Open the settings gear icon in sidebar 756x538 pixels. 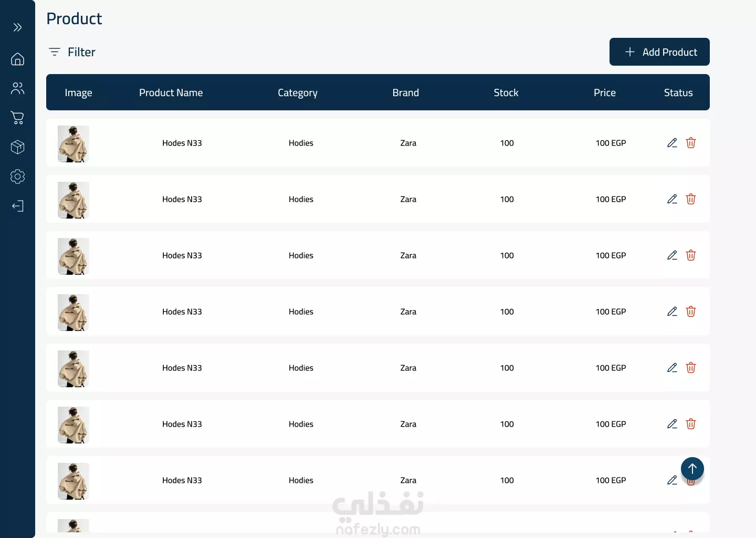[x=17, y=177]
